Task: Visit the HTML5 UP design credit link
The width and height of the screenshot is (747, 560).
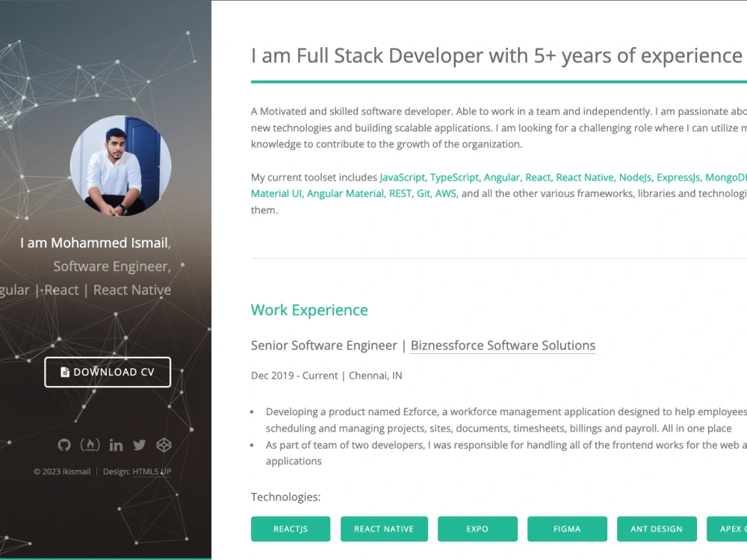Action: (151, 471)
